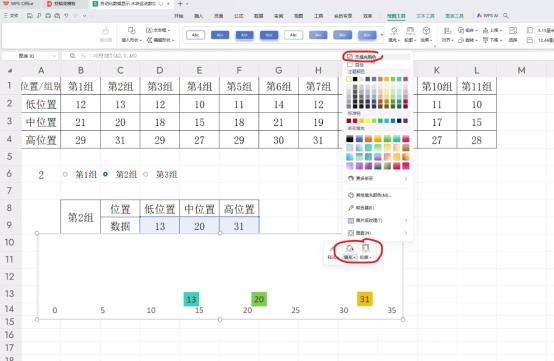This screenshot has width=554, height=361.
Task: Expand the shape styles gallery arrow
Action: [x=382, y=35]
